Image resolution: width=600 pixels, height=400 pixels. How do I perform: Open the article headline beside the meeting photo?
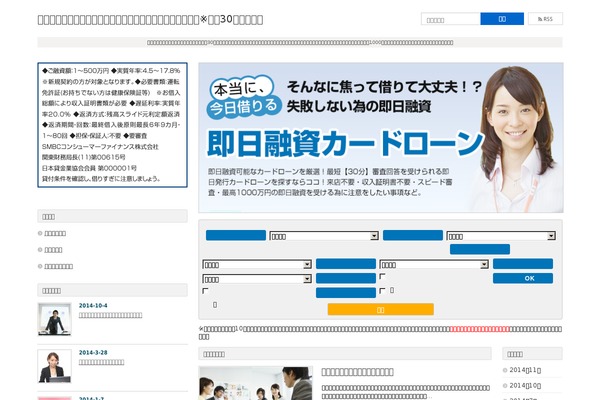pos(357,372)
